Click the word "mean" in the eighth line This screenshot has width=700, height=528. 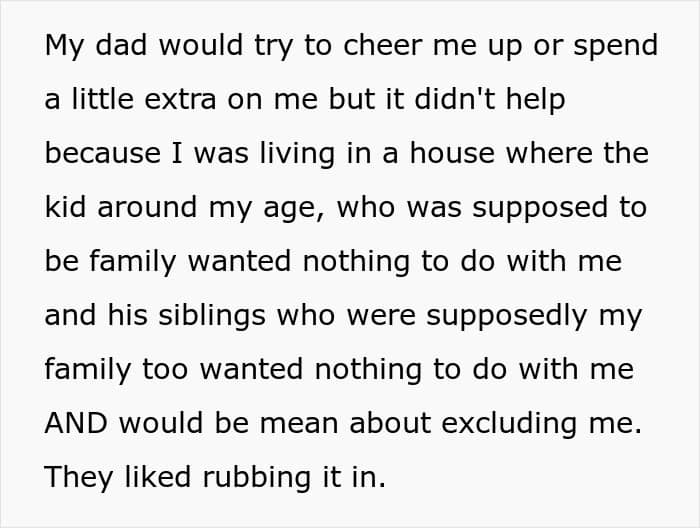pyautogui.click(x=299, y=423)
